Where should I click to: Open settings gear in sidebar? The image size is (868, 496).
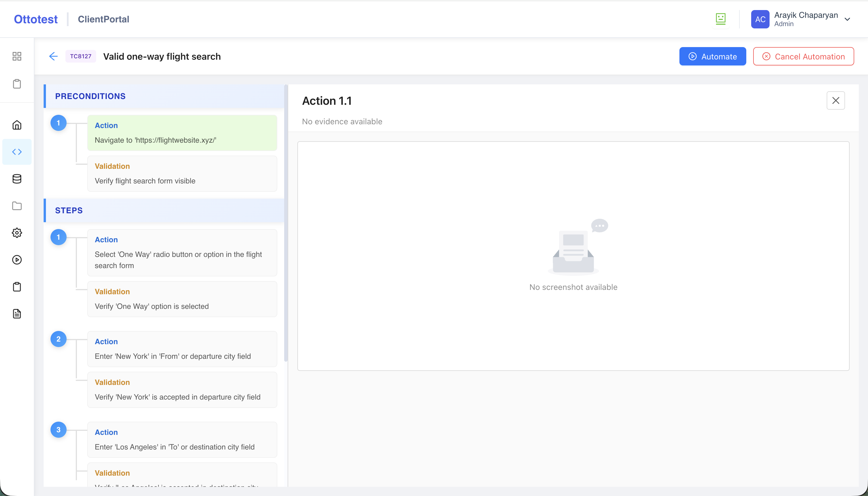pos(17,233)
